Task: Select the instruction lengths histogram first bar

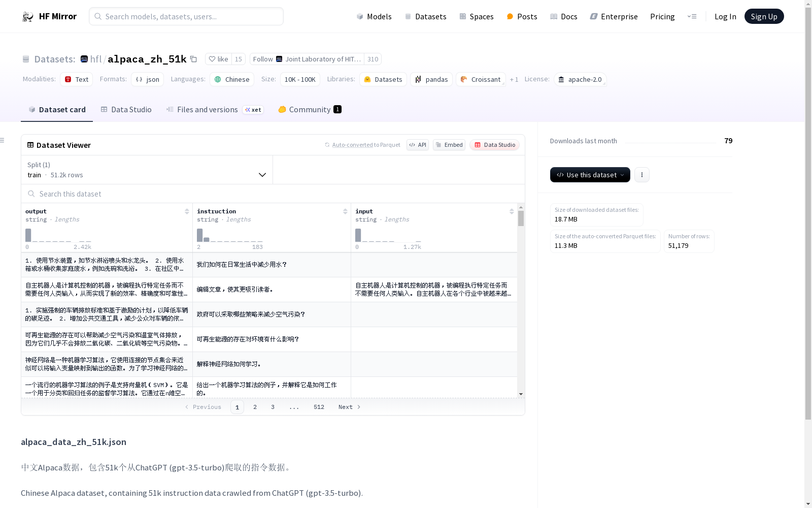Action: tap(199, 235)
